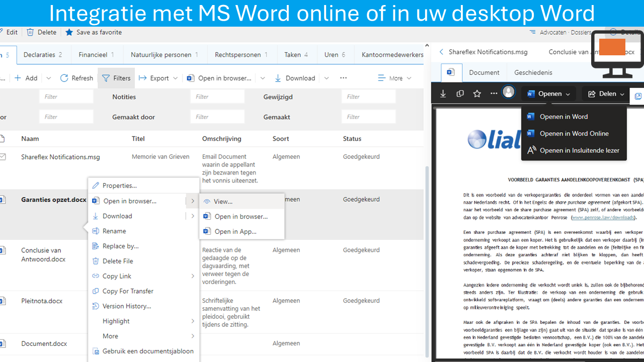Image resolution: width=644 pixels, height=362 pixels.
Task: Expand chevron after toolbar Open in browser
Action: coord(262,78)
